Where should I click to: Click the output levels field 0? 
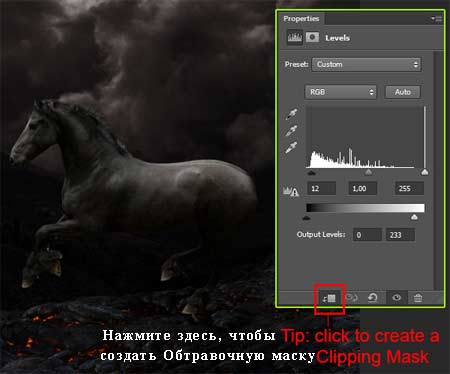pos(367,235)
